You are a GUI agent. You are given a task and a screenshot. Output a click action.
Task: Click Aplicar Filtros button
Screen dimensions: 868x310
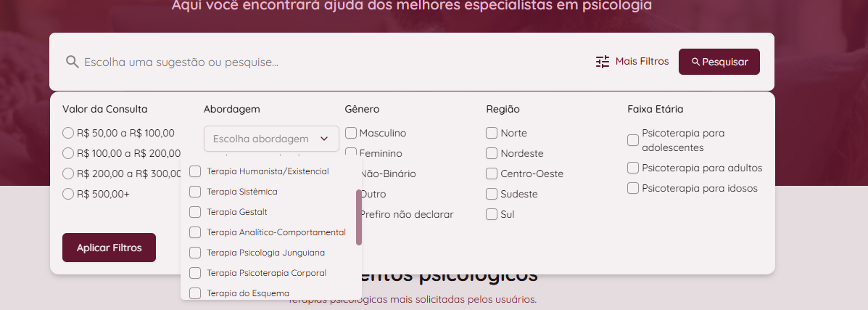pyautogui.click(x=109, y=248)
